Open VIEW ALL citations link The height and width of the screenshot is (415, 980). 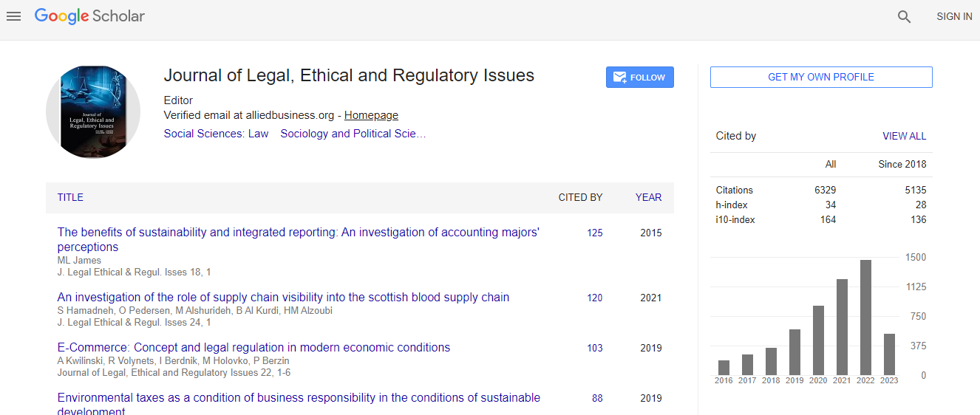tap(904, 136)
